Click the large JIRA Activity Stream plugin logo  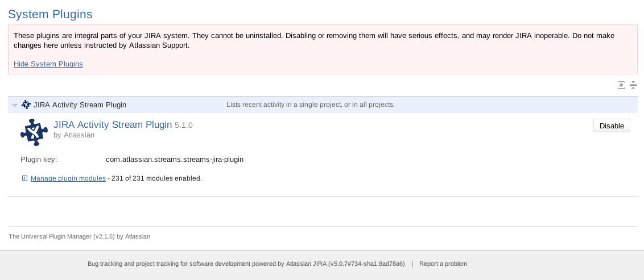click(x=34, y=132)
